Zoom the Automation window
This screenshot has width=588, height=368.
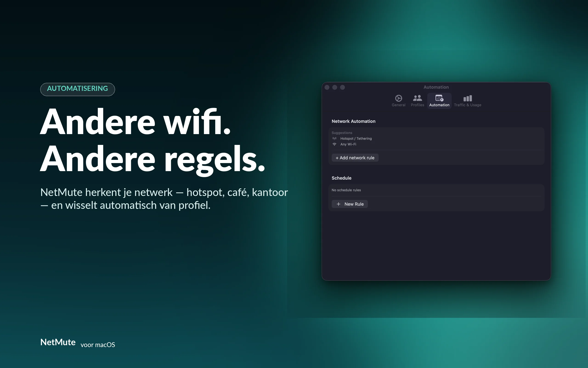(x=343, y=87)
